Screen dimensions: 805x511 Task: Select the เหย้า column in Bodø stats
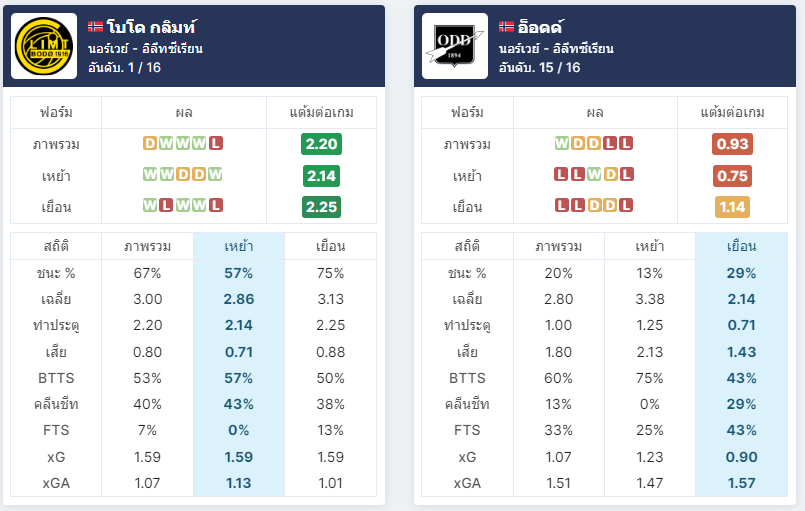pyautogui.click(x=239, y=247)
